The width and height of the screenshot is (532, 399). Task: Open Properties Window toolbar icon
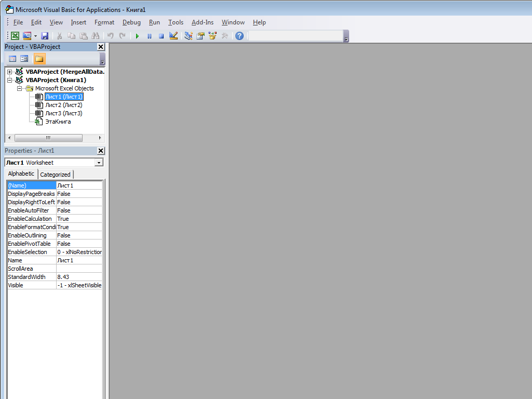click(201, 36)
